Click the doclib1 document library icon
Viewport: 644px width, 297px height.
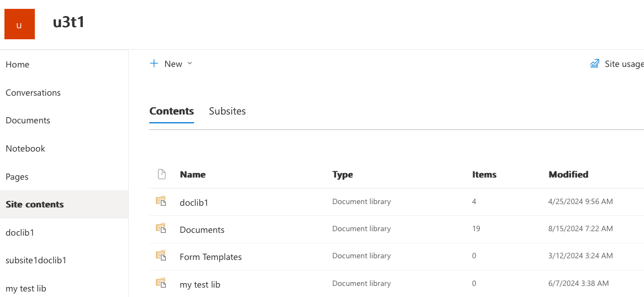pyautogui.click(x=161, y=201)
